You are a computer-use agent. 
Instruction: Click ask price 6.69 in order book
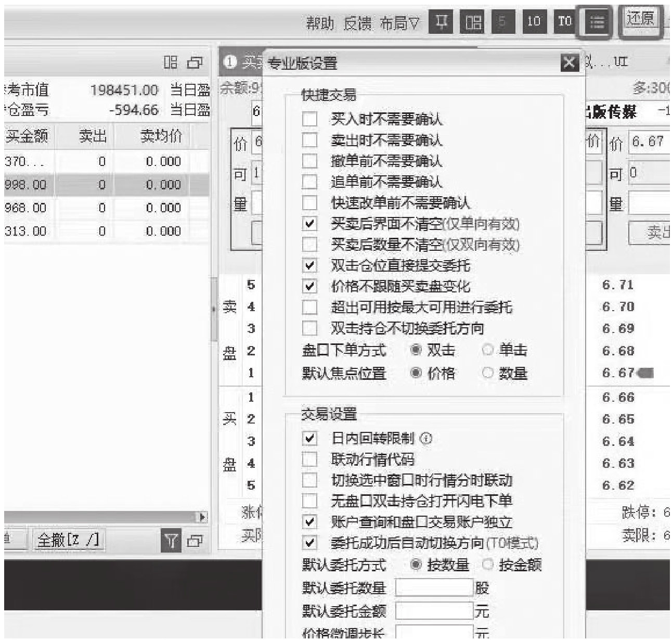coord(618,328)
